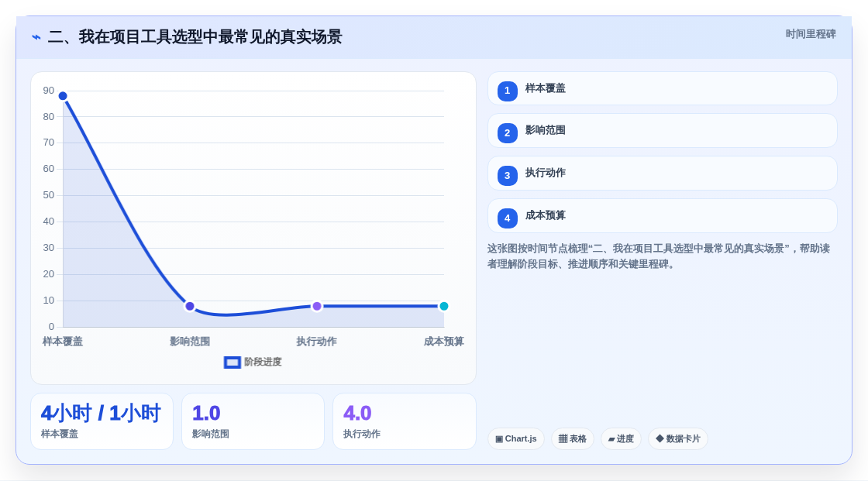This screenshot has width=868, height=481.
Task: Open the 样本覆盖 milestone row
Action: [x=662, y=88]
